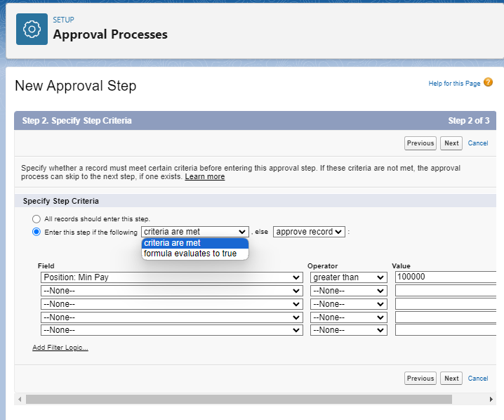Click the top Cancel link
This screenshot has height=420, width=504.
coord(477,143)
